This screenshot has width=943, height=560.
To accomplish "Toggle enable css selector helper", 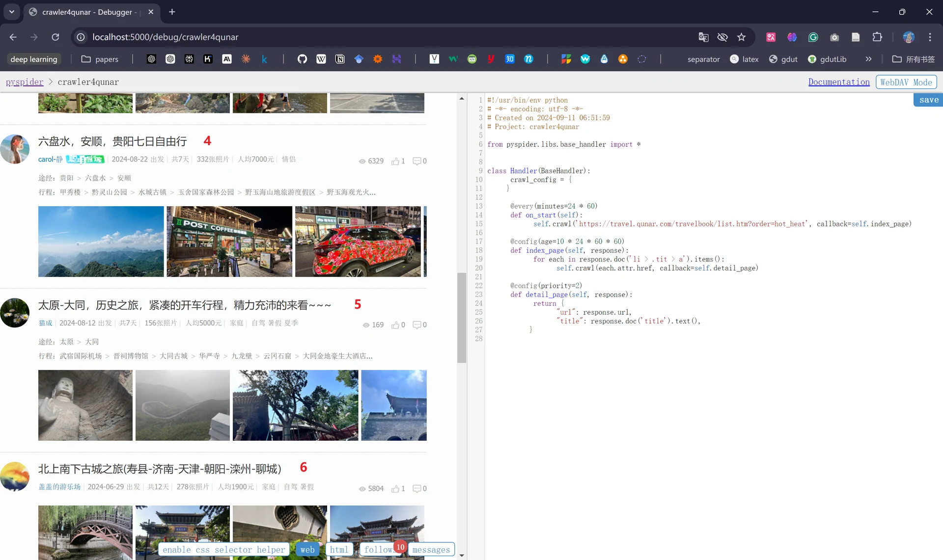I will coord(224,549).
